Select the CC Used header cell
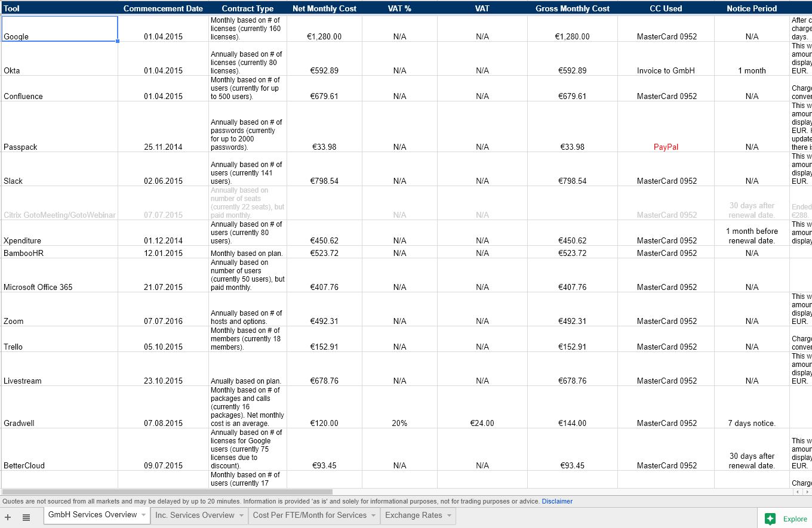812x528 pixels. (x=666, y=8)
